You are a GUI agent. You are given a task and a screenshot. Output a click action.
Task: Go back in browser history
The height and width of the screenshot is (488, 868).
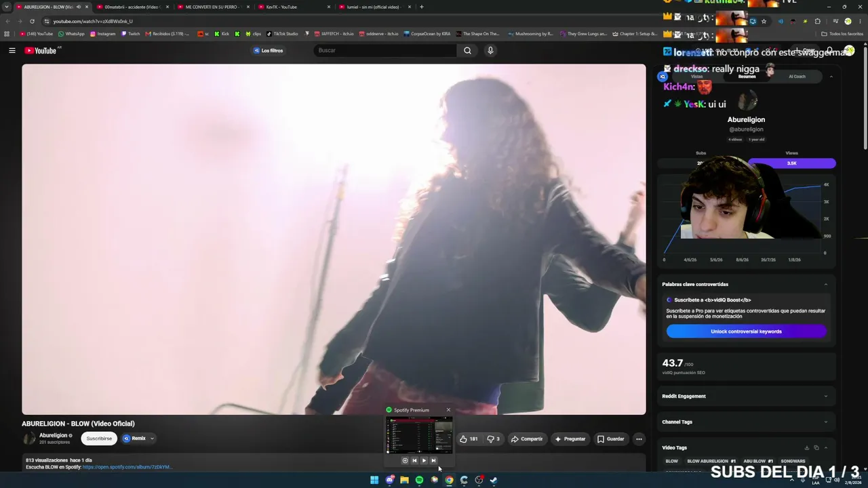7,21
